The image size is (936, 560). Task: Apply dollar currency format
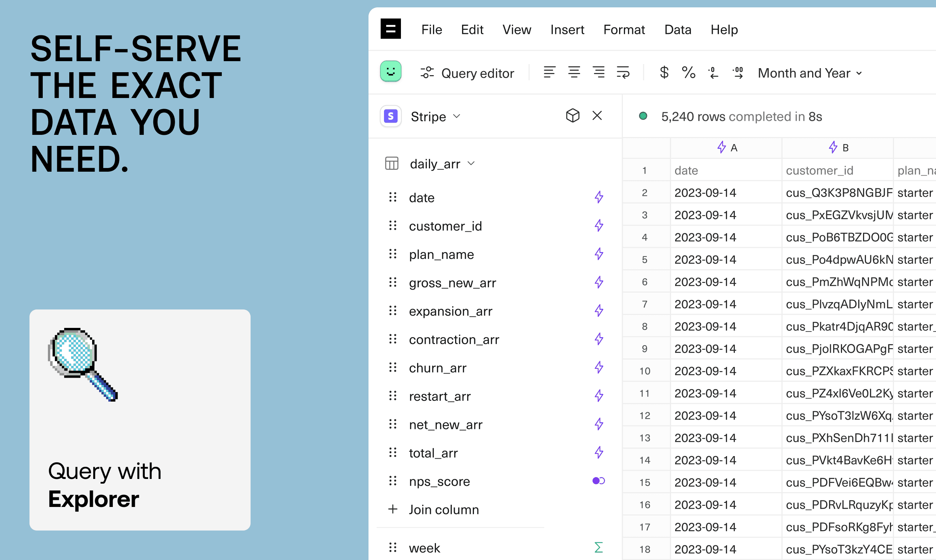click(664, 72)
